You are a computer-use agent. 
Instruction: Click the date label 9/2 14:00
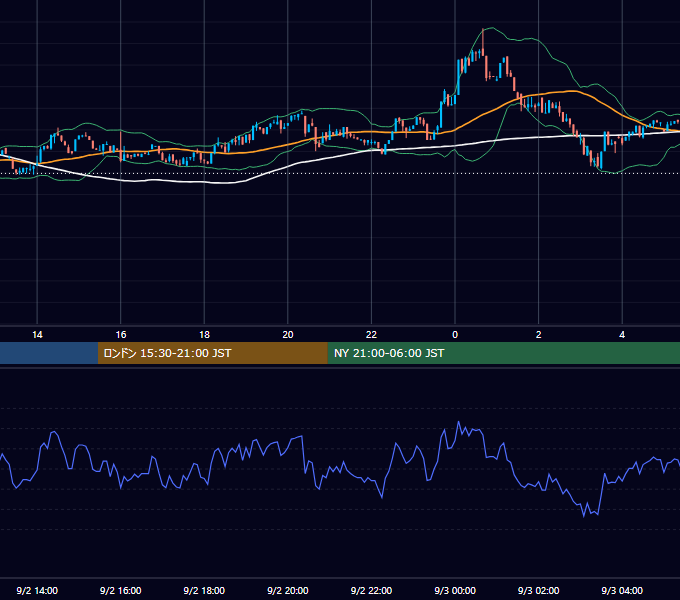[37, 590]
